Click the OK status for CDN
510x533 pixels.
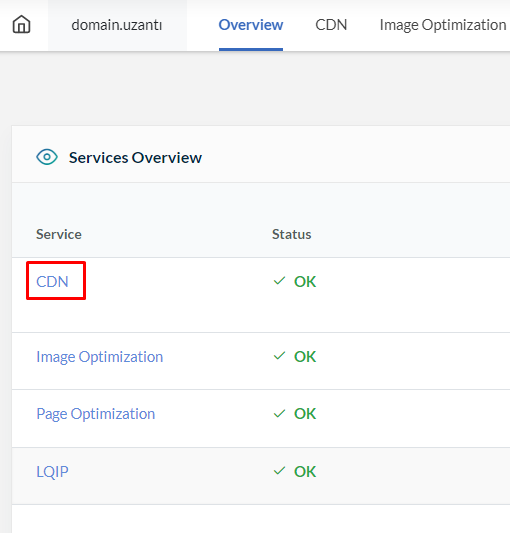pyautogui.click(x=305, y=281)
